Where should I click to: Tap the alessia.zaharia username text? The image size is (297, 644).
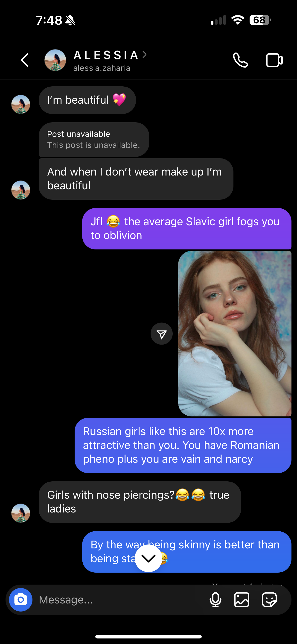coord(102,68)
